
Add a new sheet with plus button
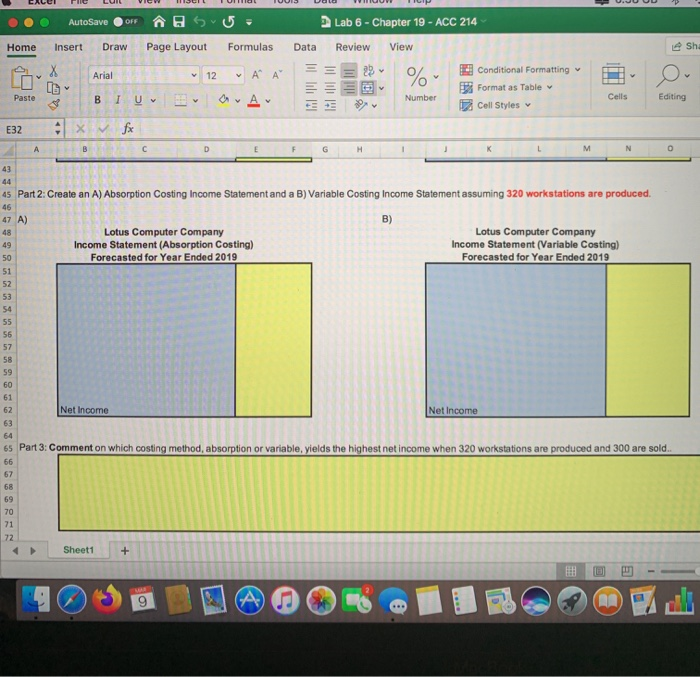125,551
